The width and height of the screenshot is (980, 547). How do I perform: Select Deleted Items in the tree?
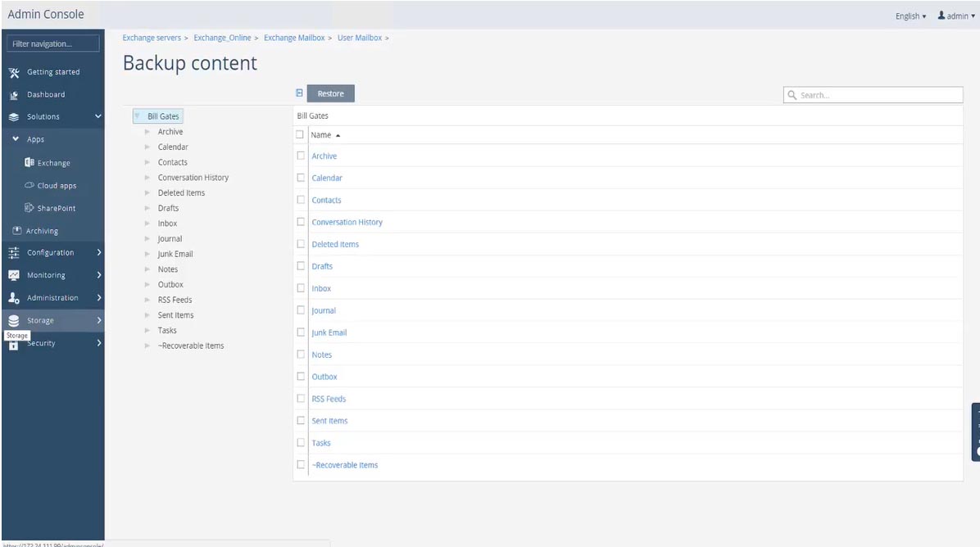pos(181,193)
